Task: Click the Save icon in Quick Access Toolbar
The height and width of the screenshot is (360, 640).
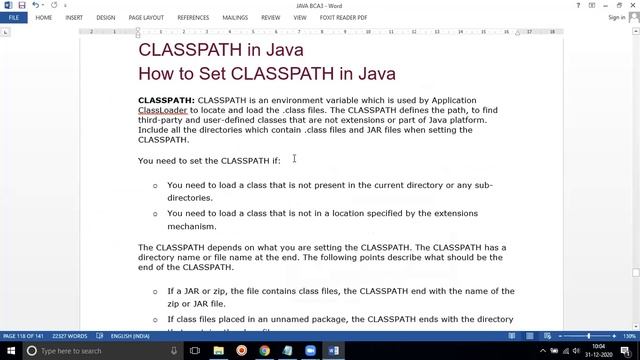Action: (x=22, y=5)
